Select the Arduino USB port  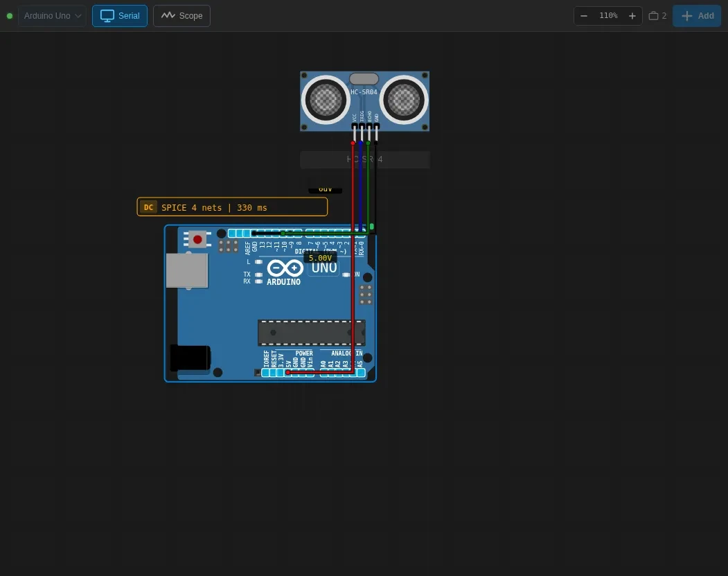point(186,271)
